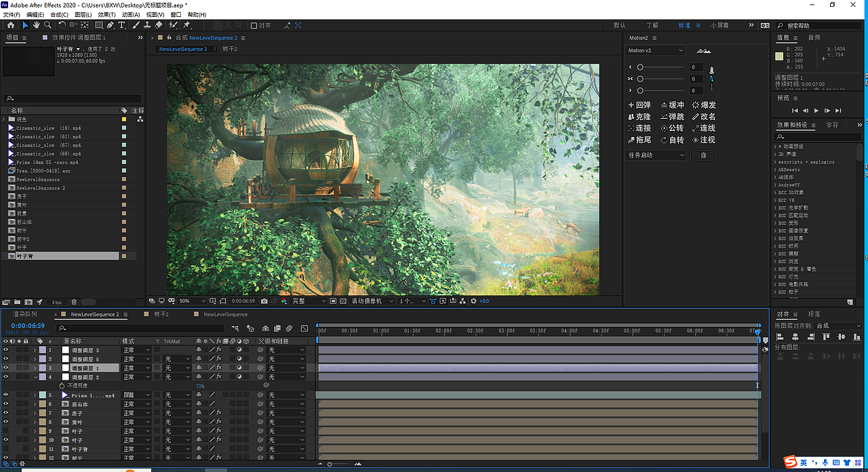The width and height of the screenshot is (868, 472).
Task: Open the 50% magnification dropdown
Action: (x=193, y=300)
